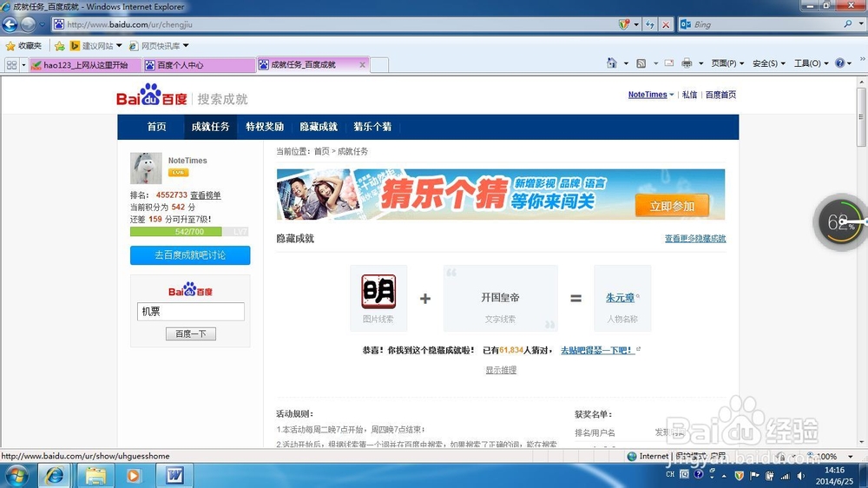Click the floating 62% circular accelerator widget
Viewport: 868px width, 488px height.
(840, 222)
